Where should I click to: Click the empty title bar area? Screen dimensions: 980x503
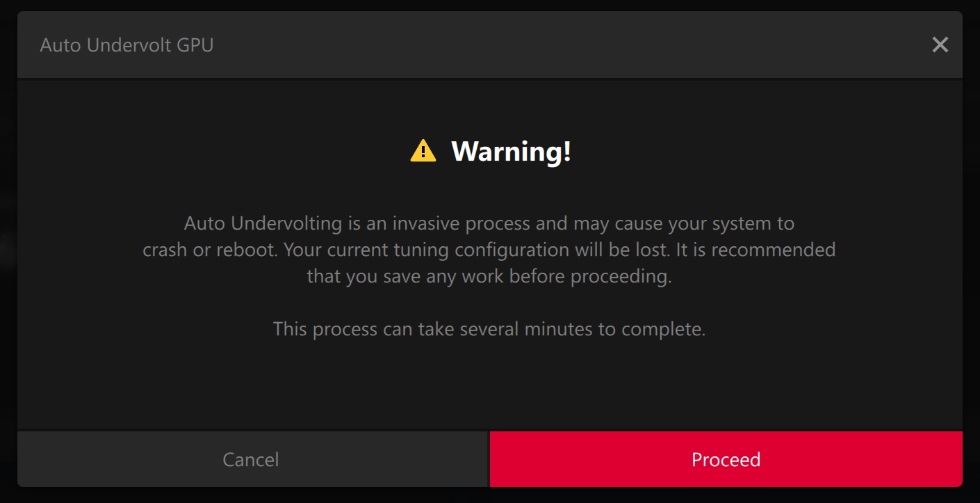pyautogui.click(x=556, y=45)
